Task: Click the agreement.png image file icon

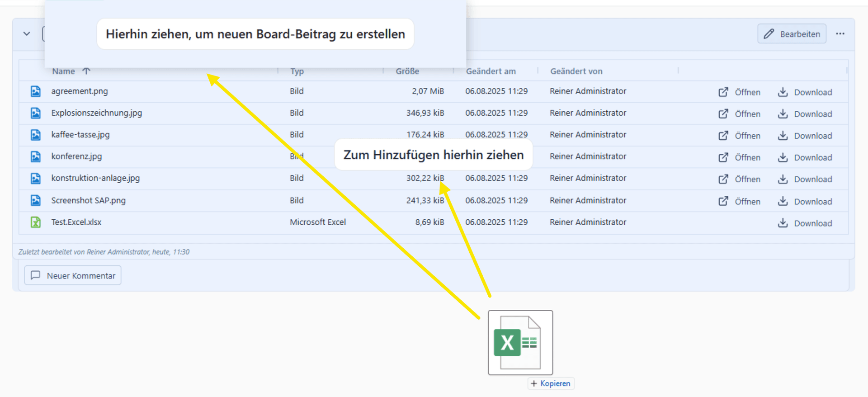Action: pyautogui.click(x=36, y=91)
